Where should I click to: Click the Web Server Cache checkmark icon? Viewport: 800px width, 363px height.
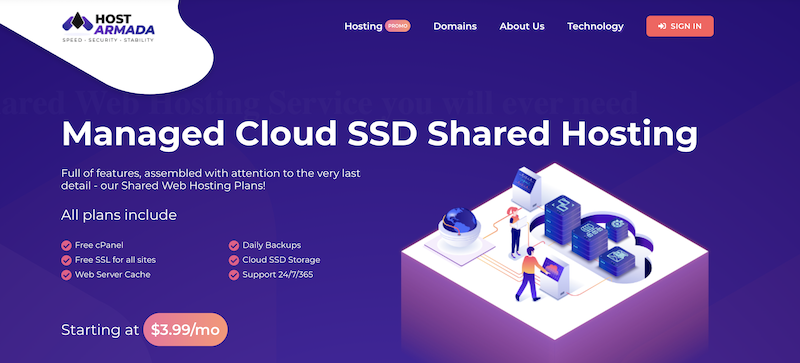(66, 275)
